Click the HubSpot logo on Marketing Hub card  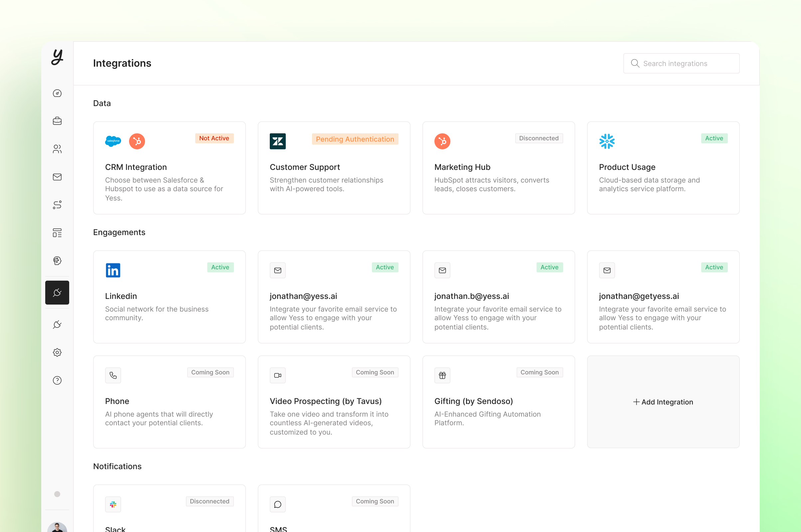(x=442, y=141)
